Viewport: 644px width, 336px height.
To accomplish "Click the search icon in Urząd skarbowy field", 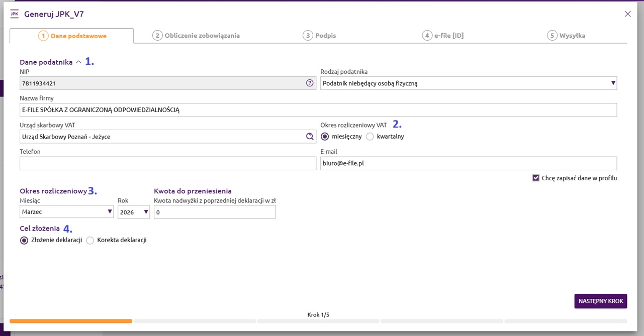I will click(x=310, y=137).
